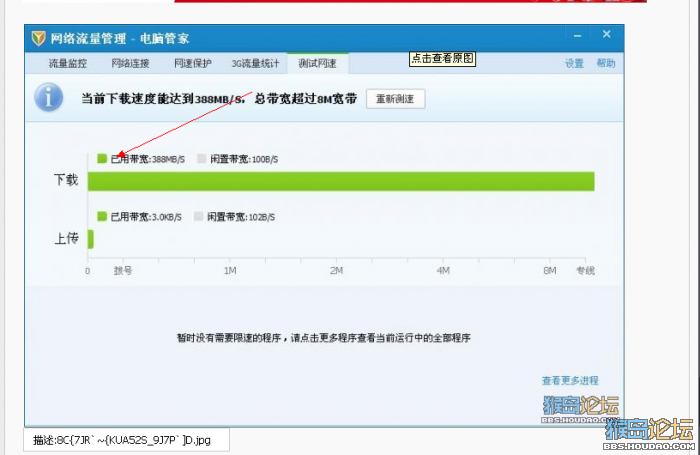
Task: Click the 闲置带宽:102B/S value
Action: (x=241, y=217)
